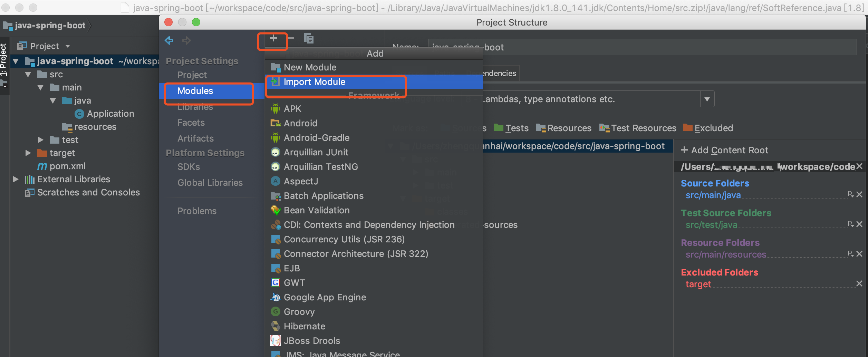Click the forward navigation arrow
Image resolution: width=868 pixels, height=357 pixels.
point(186,40)
